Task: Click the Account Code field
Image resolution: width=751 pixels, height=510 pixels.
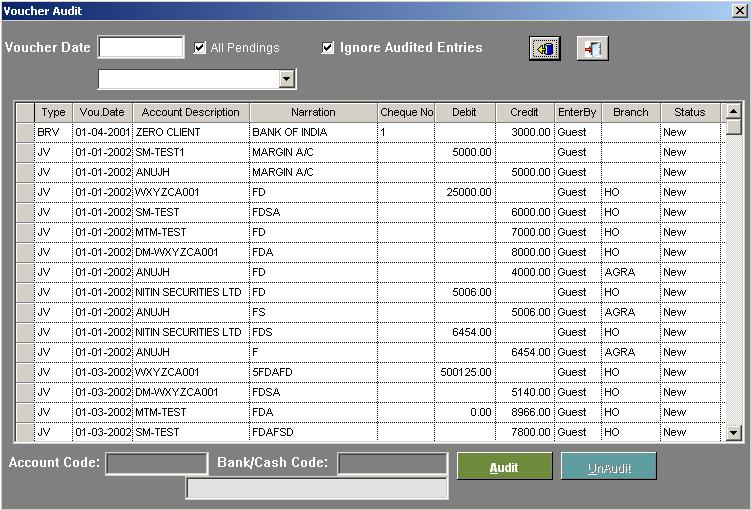Action: (142, 464)
